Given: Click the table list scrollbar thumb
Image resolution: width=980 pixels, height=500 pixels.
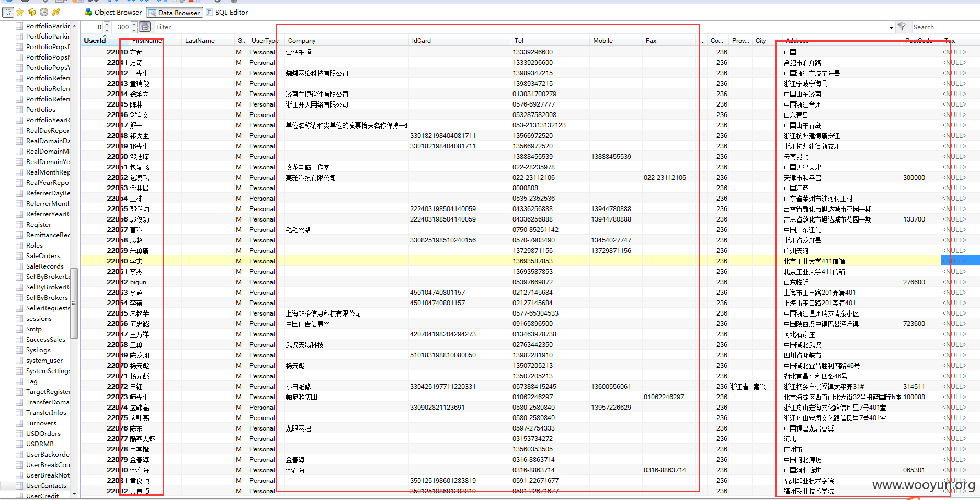Looking at the screenshot, I should [74, 303].
